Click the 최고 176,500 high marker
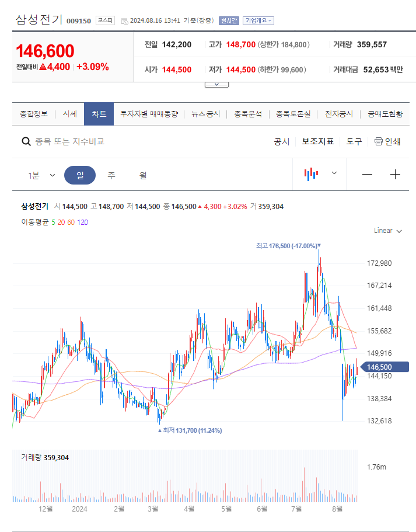Viewport: 416px width, 532px height. coord(288,246)
